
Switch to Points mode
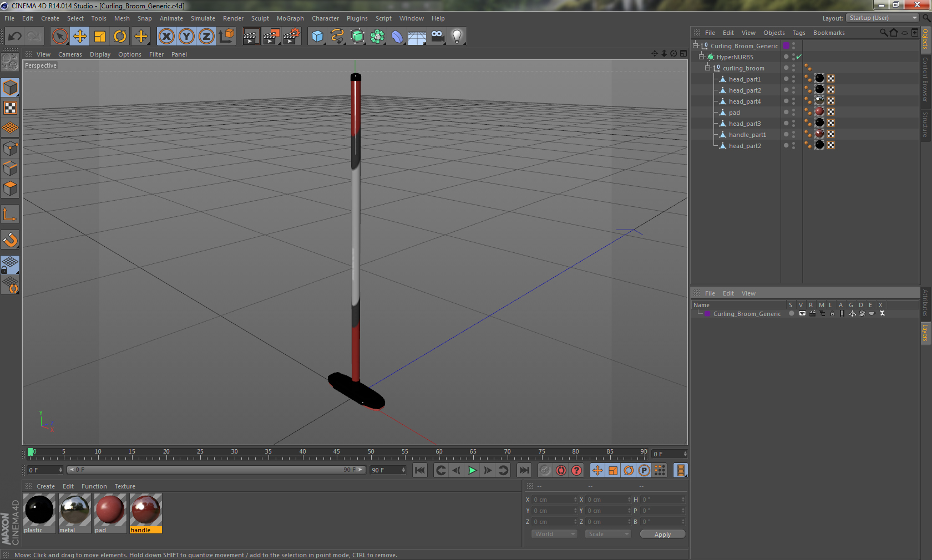coord(10,148)
